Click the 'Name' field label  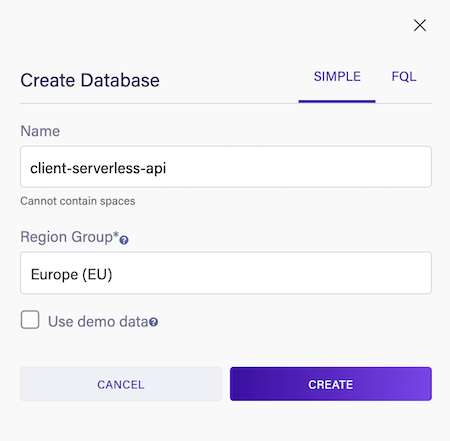[40, 131]
